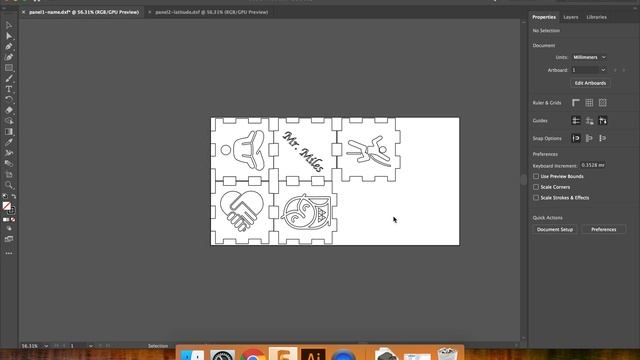This screenshot has height=360, width=640.
Task: Select the Paintbrush tool
Action: click(9, 78)
